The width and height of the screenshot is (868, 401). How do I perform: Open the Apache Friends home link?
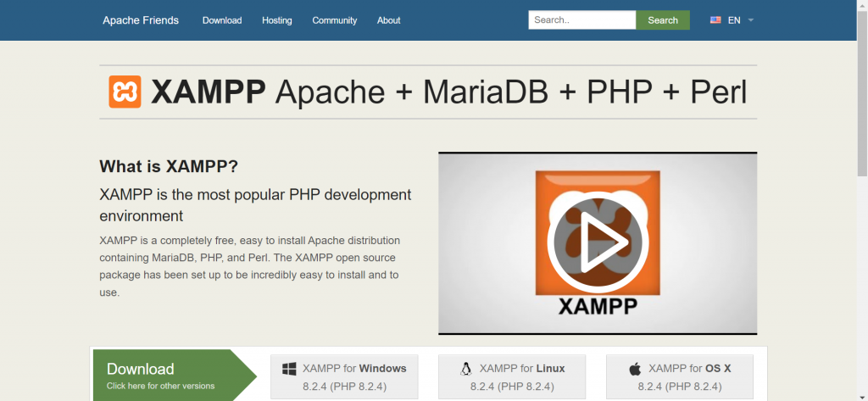pyautogui.click(x=141, y=20)
